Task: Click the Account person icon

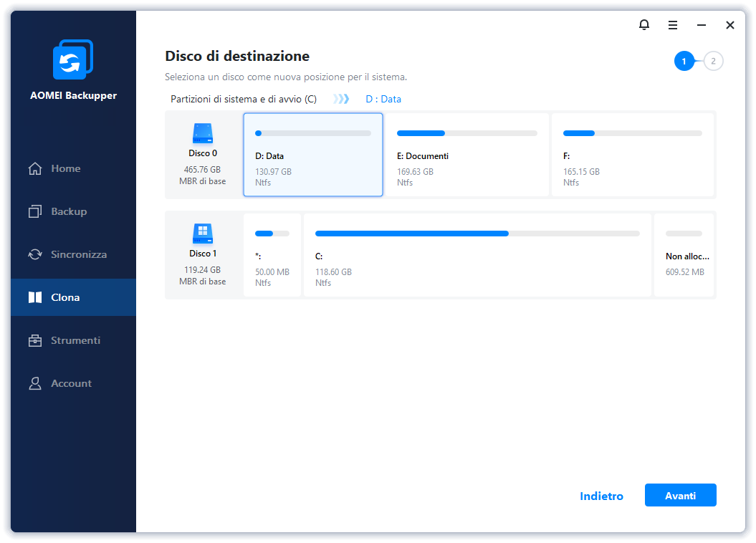Action: [x=35, y=383]
